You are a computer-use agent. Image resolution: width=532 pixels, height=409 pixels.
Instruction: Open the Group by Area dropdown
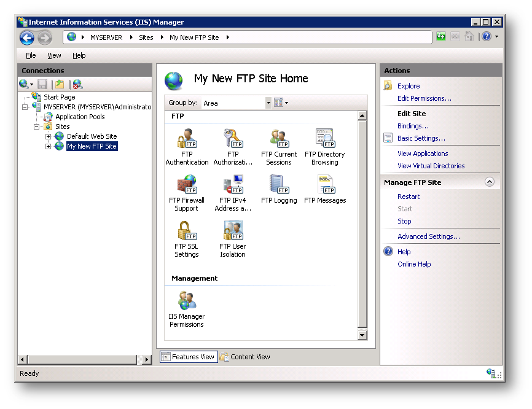[268, 103]
